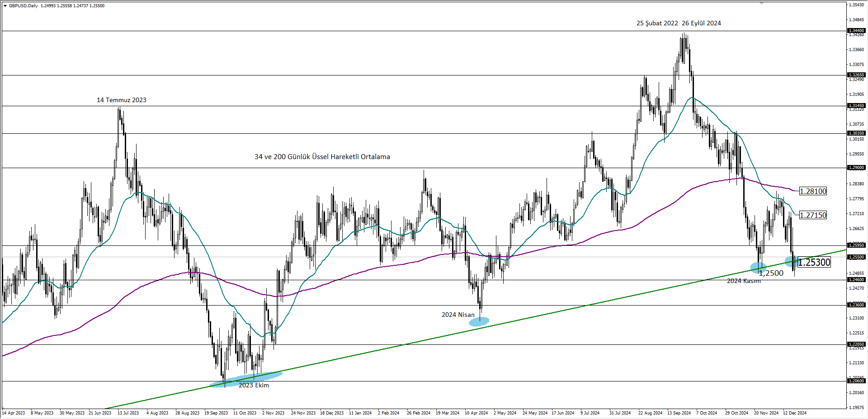The image size is (868, 419).
Task: Click the '11 Oct 2023' date on time axis
Action: (x=245, y=413)
